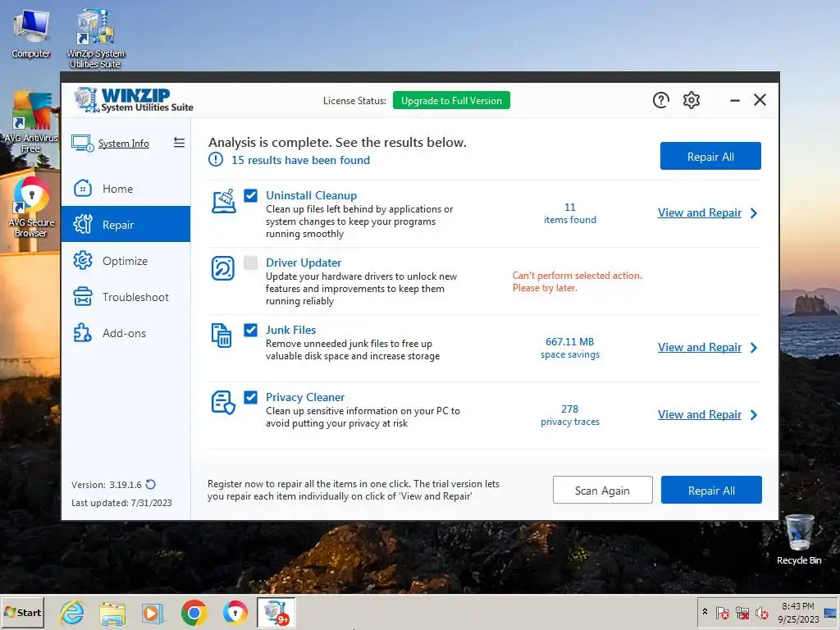Select the Computer desktop icon

pos(30,34)
